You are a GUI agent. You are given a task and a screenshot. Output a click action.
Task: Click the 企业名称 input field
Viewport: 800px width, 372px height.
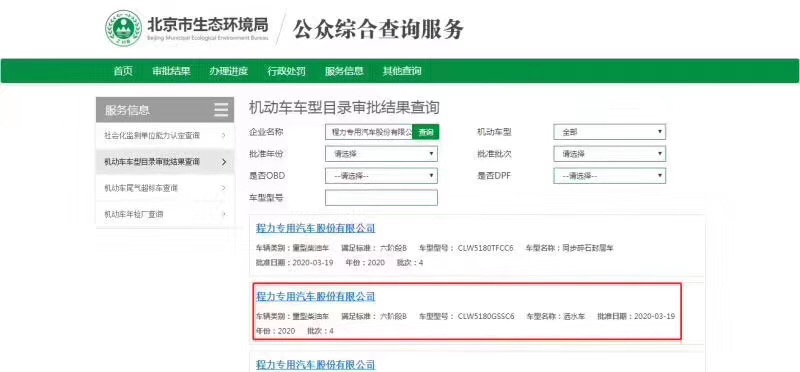(369, 132)
